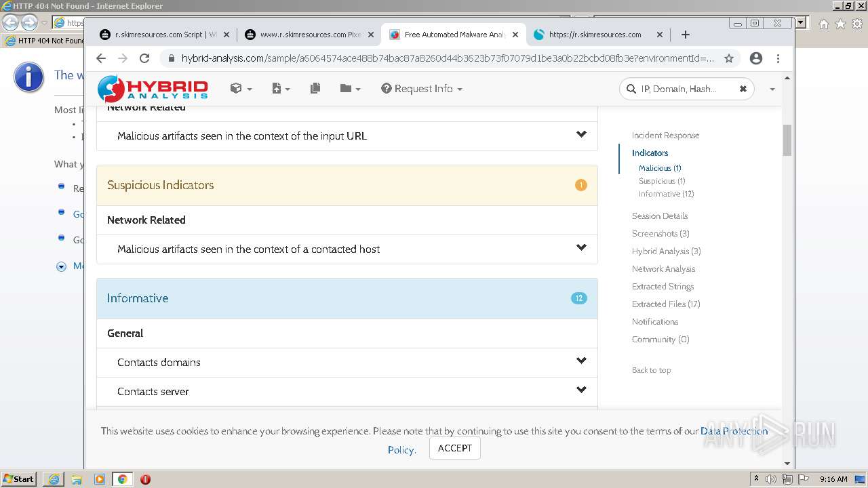Click the system clock 9:16 AM
The image size is (868, 488).
pos(833,479)
